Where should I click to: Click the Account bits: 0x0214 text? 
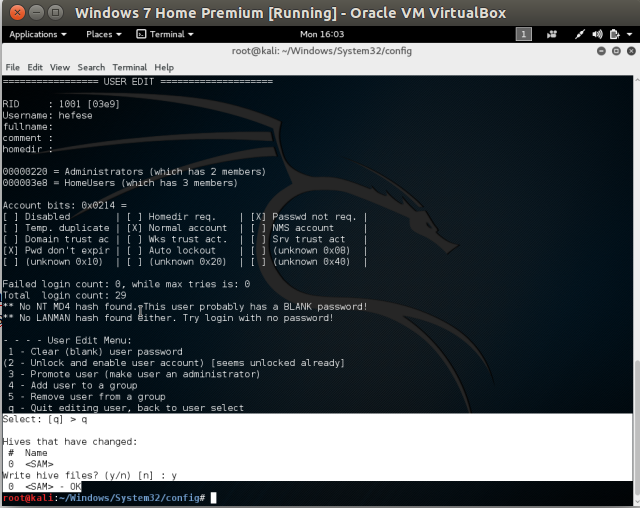64,205
